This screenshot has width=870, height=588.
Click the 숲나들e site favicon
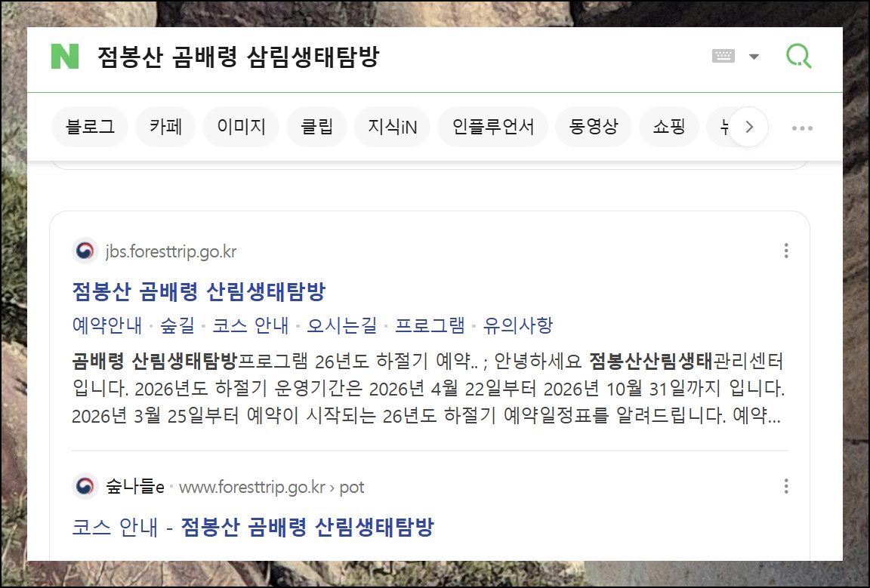coord(85,487)
